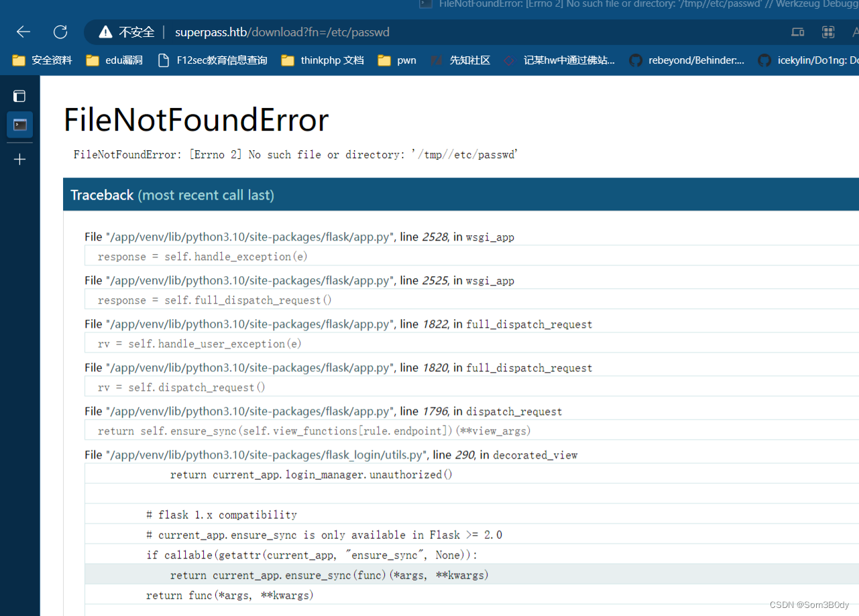Open the 先知社区 bookmark
This screenshot has width=859, height=616.
(461, 60)
